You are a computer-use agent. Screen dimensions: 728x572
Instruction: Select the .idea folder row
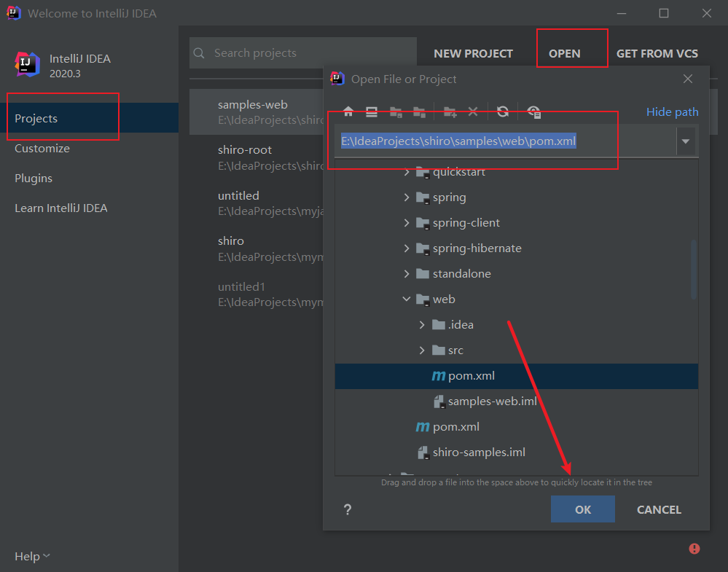pyautogui.click(x=516, y=324)
